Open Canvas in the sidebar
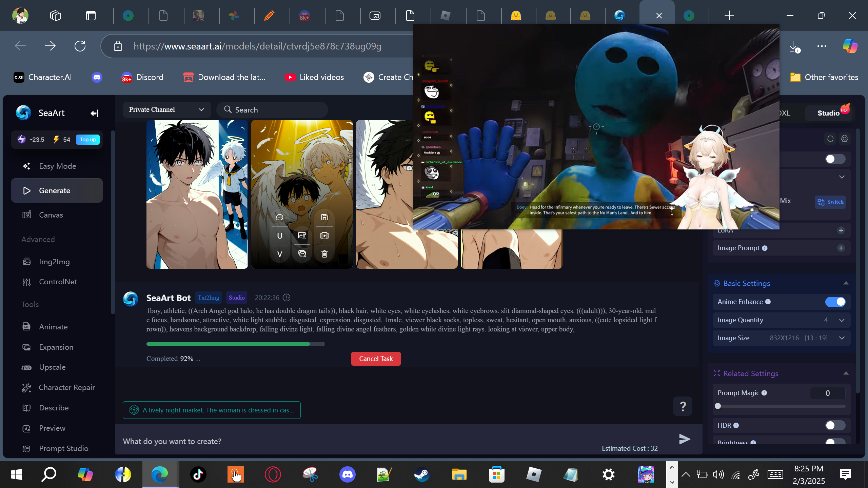 (x=57, y=215)
